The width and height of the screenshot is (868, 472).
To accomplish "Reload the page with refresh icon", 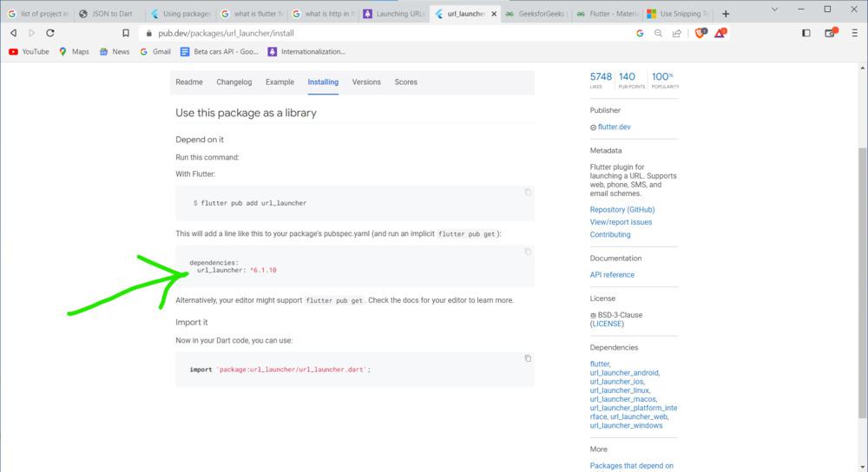I will click(50, 33).
